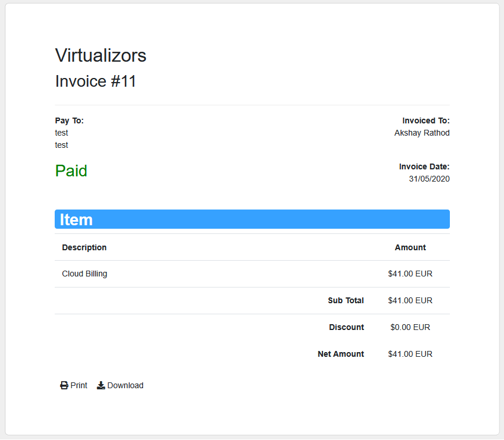This screenshot has height=440, width=504.
Task: Select the Discount amount of $0.00 EUR
Action: (x=410, y=327)
